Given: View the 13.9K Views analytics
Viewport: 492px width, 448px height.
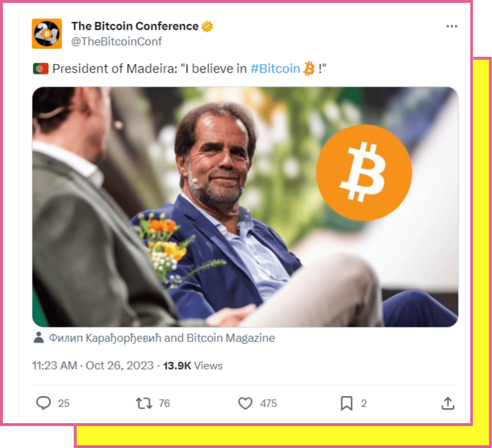Looking at the screenshot, I should [x=193, y=365].
